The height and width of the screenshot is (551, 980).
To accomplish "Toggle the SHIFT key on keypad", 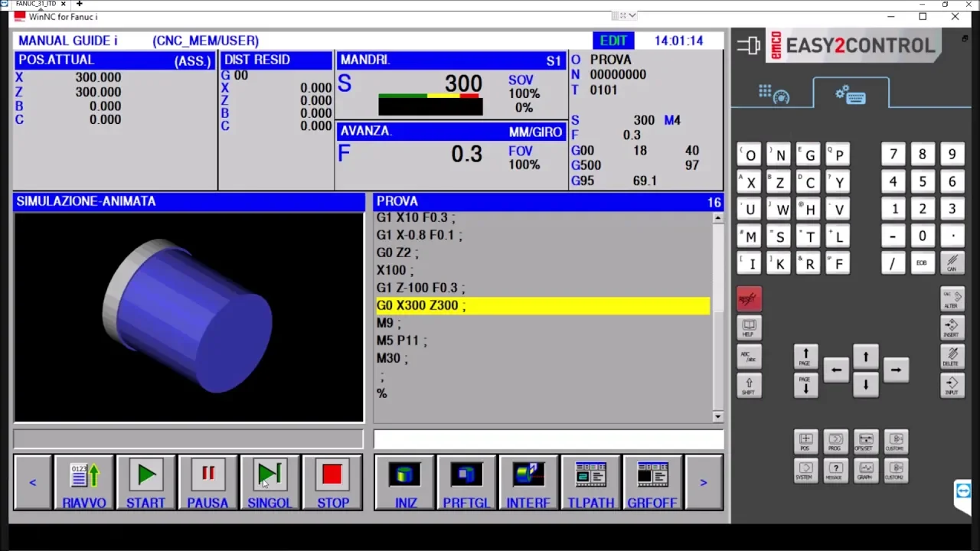I will pos(749,386).
